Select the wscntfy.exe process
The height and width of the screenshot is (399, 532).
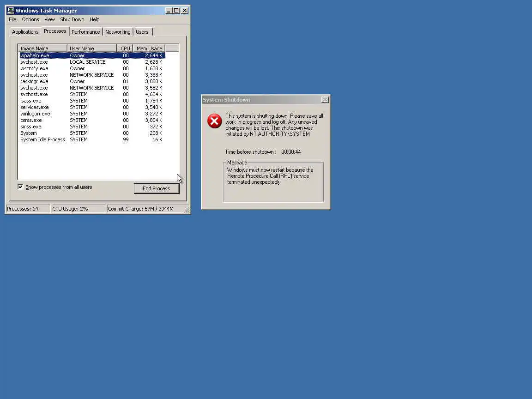point(92,68)
